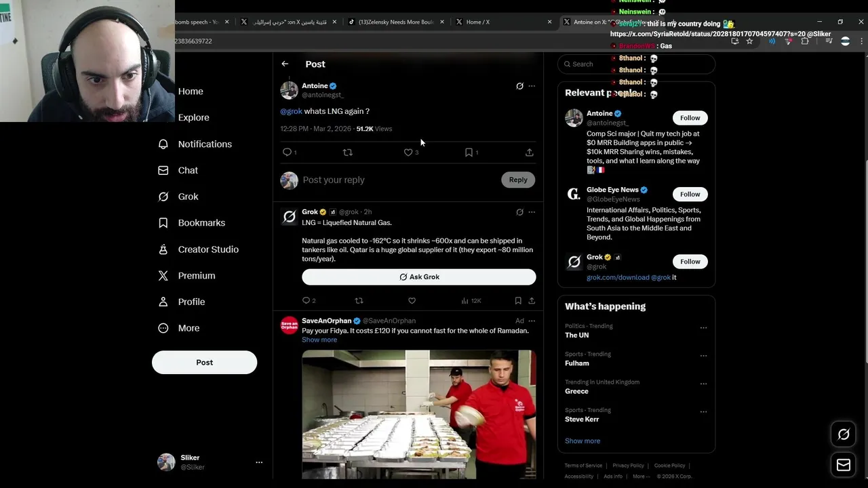Open Sliker account switcher menu
This screenshot has width=868, height=488.
coord(209,462)
